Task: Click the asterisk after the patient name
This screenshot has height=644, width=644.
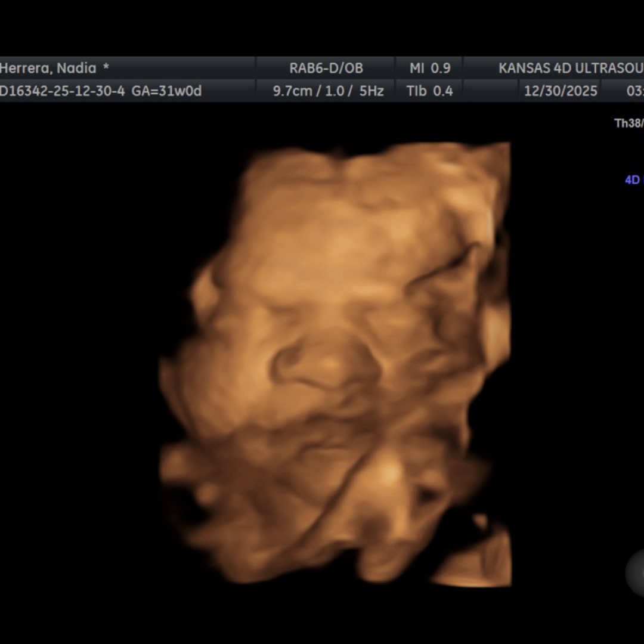Action: [106, 68]
